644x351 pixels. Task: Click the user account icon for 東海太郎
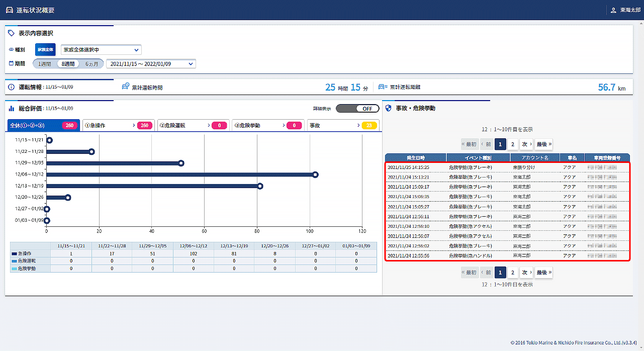click(613, 10)
